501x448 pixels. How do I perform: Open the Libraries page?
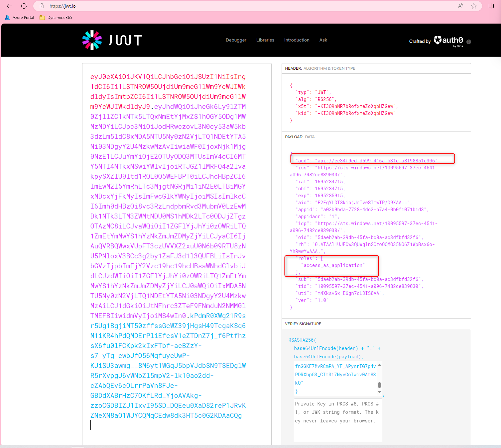(265, 40)
